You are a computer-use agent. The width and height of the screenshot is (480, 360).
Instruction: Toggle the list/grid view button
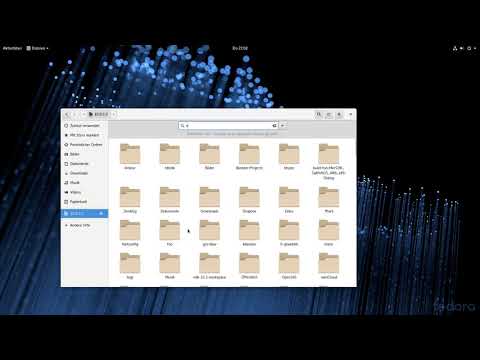click(329, 115)
